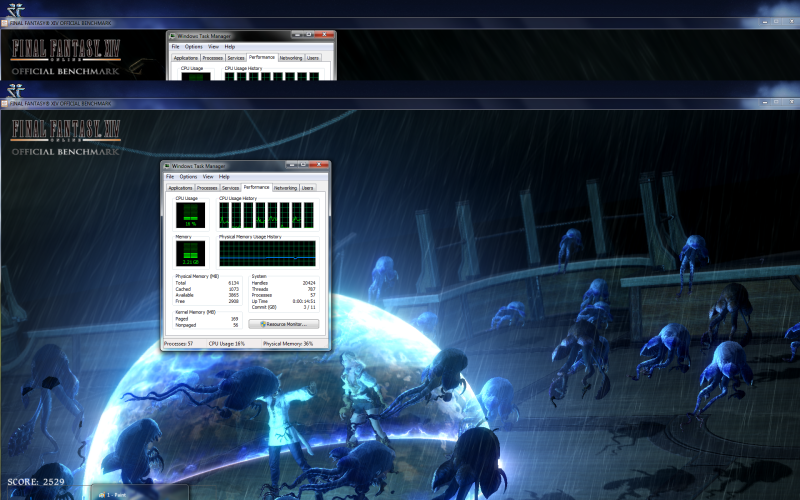Click the Memory gauge showing 2.21 GB
The height and width of the screenshot is (500, 800).
[190, 253]
